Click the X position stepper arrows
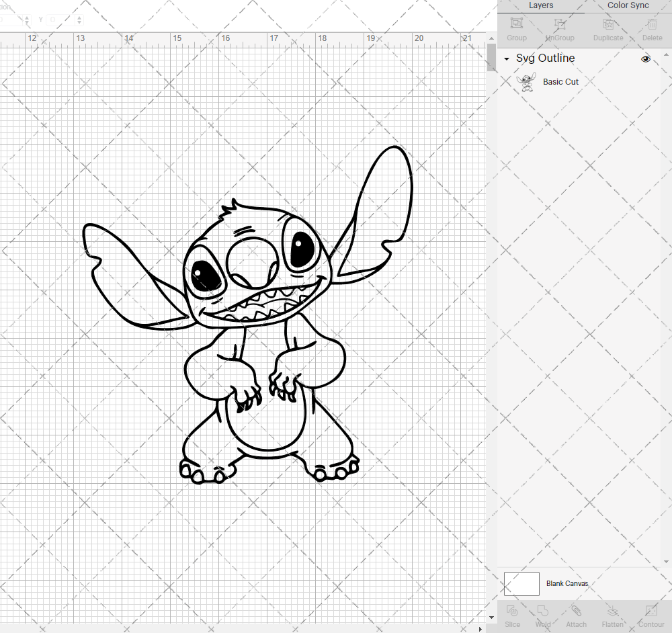This screenshot has width=672, height=633. (27, 19)
